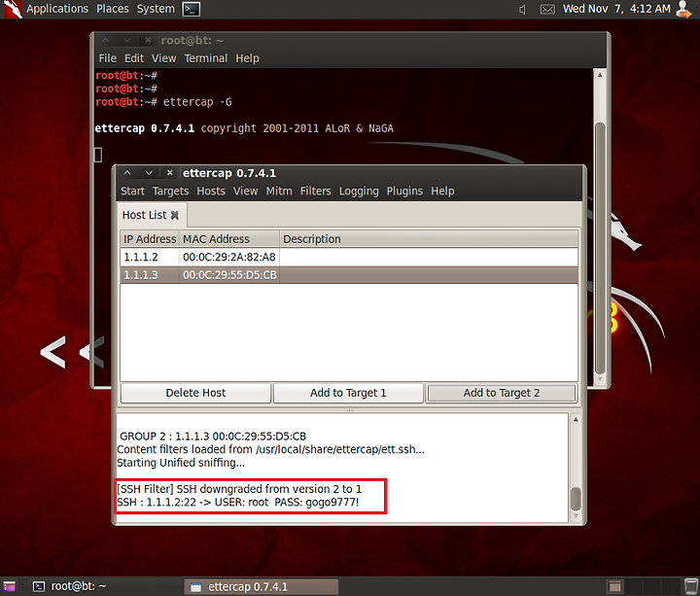Click ettercap log scrollbar up arrow
Image resolution: width=700 pixels, height=596 pixels.
[576, 420]
